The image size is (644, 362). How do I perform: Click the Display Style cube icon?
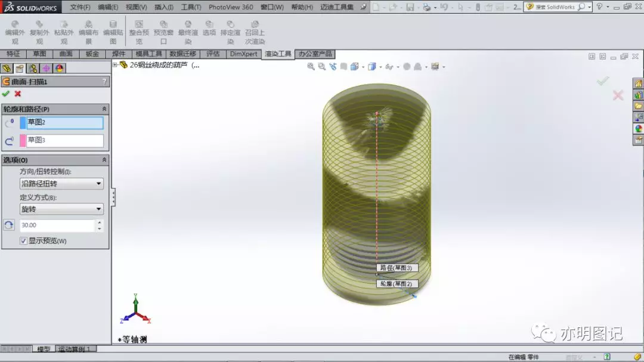click(371, 67)
